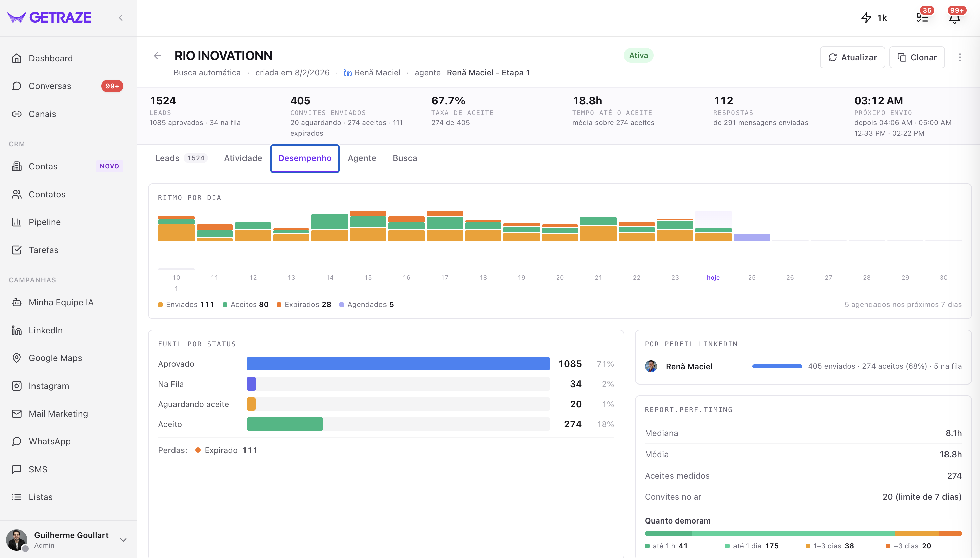Open Conversas chat bubble icon
Image resolution: width=980 pixels, height=558 pixels.
pos(16,86)
